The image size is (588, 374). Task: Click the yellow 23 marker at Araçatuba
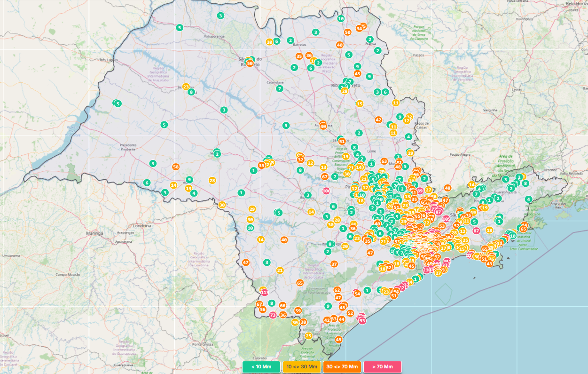tap(186, 87)
